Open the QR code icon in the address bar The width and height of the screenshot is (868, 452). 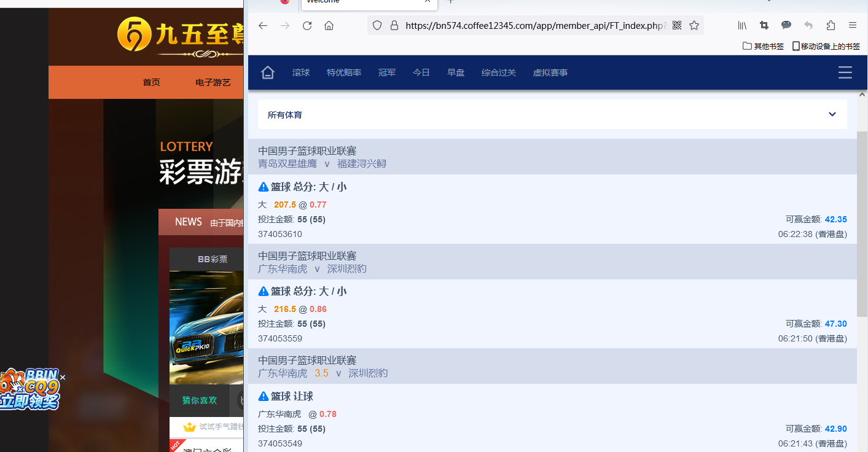tap(677, 25)
